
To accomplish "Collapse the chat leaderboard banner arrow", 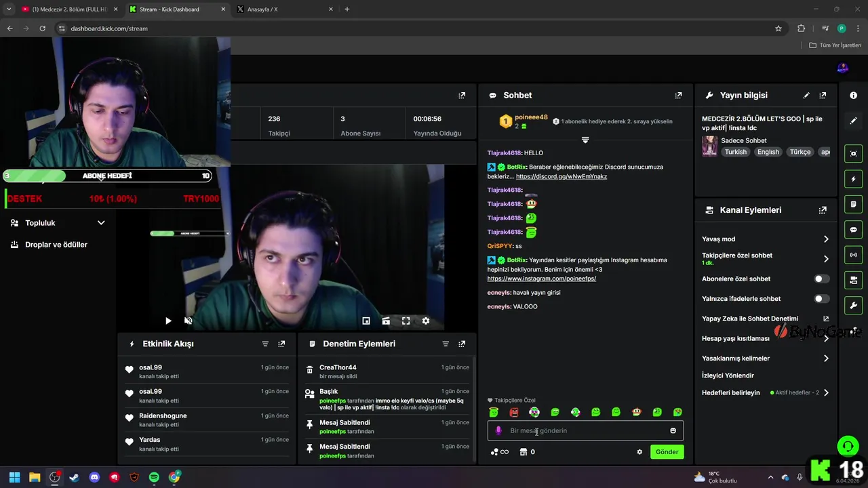I will [585, 140].
